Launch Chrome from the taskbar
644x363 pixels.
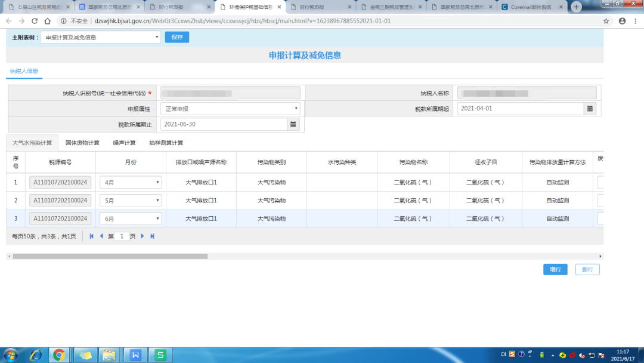click(59, 355)
